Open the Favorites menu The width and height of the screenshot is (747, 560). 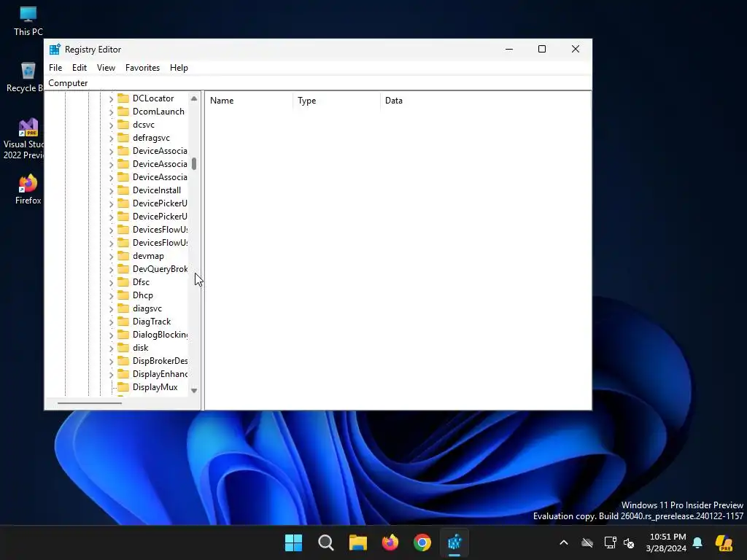142,68
